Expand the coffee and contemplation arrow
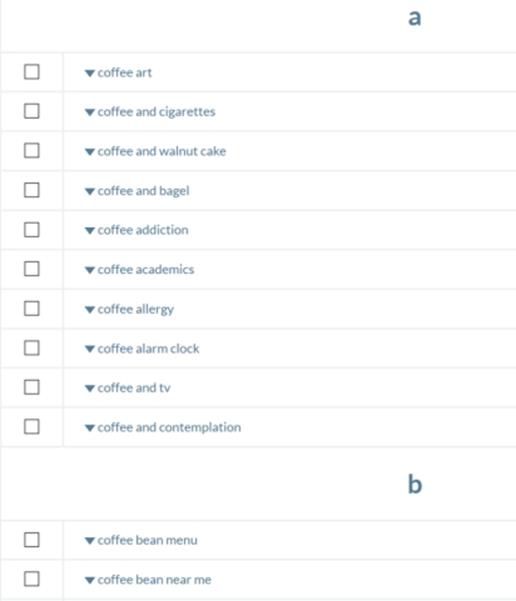Viewport: 516px width, 601px height. 90,428
